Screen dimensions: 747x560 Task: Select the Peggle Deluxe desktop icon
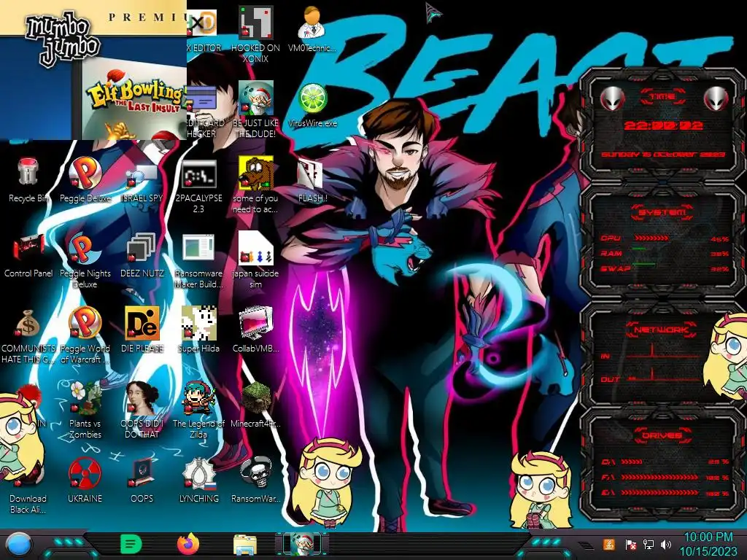point(85,172)
